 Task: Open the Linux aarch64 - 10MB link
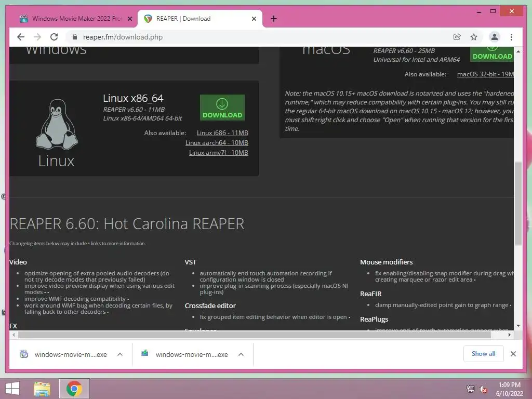pos(217,142)
